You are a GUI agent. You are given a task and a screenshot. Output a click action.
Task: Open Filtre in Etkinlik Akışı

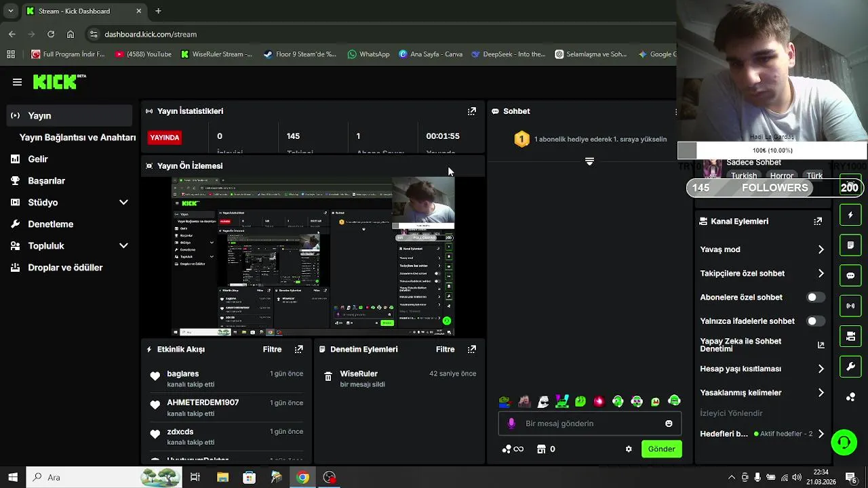(x=272, y=349)
